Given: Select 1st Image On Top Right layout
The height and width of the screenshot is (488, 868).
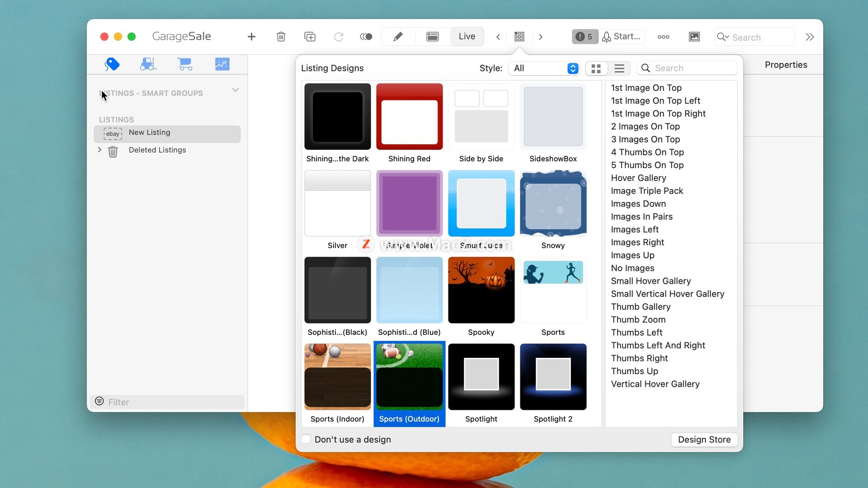Looking at the screenshot, I should (658, 113).
